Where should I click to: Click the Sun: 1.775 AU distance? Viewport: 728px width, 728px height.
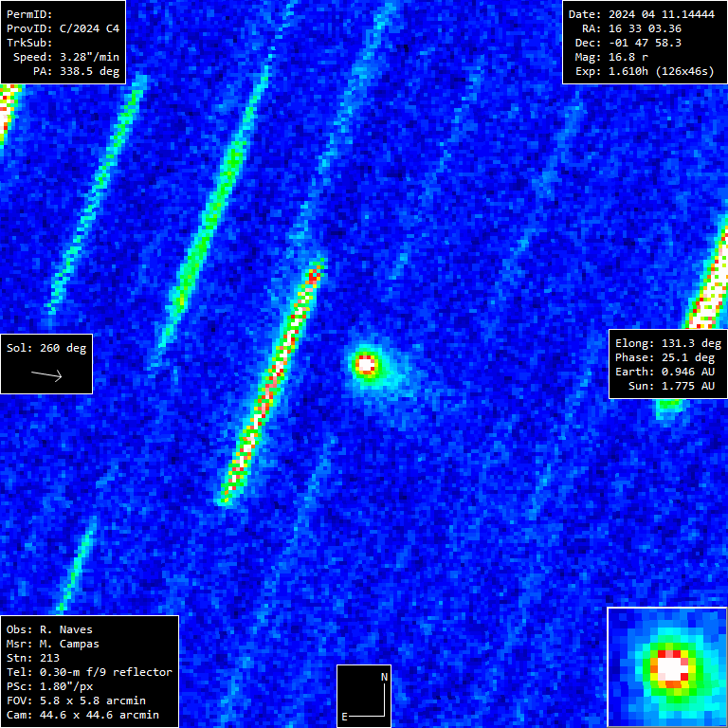coord(671,387)
